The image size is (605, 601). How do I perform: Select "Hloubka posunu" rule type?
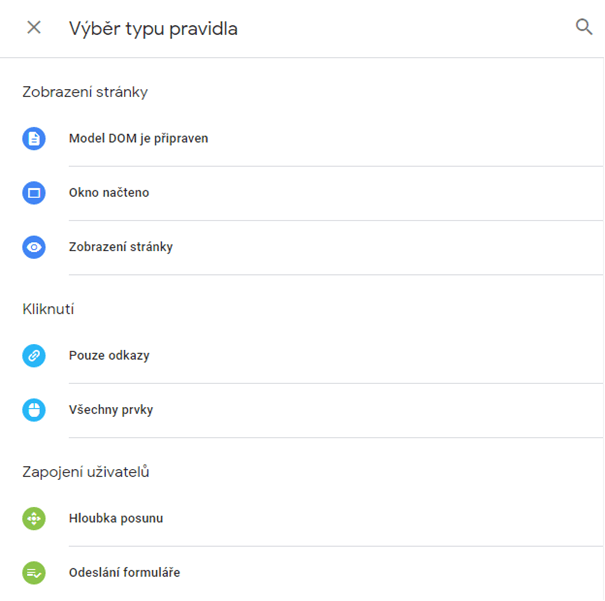click(116, 518)
